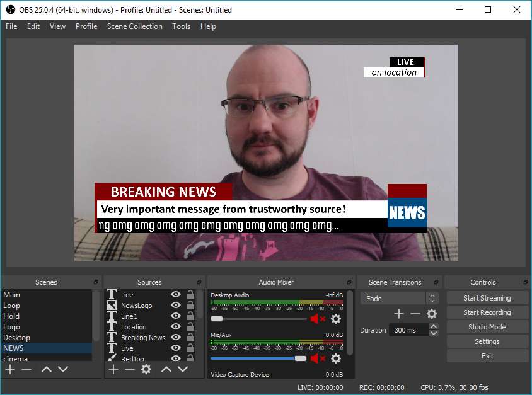Increase transition Duration with the up arrow

point(433,326)
